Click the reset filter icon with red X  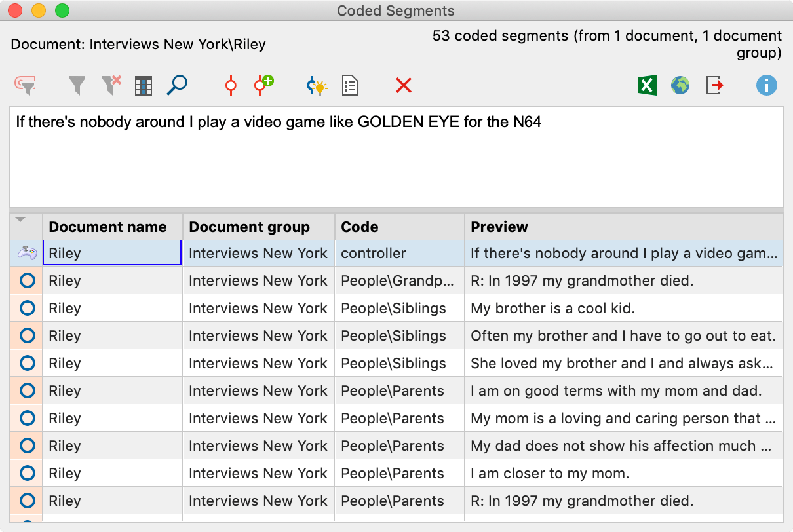(x=111, y=85)
